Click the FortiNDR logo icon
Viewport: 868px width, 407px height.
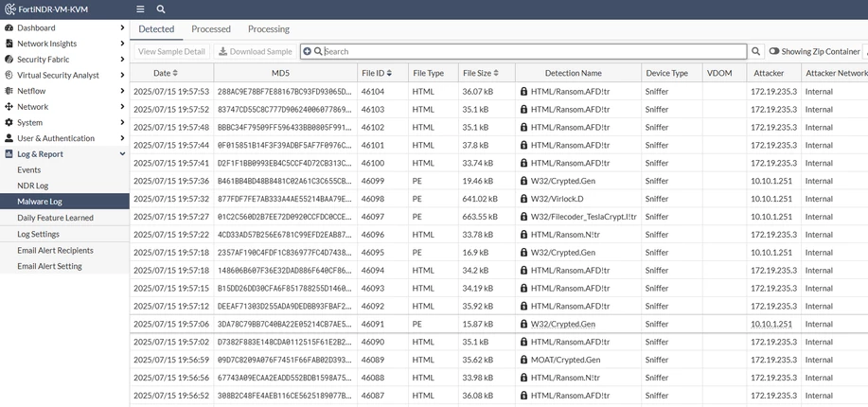pos(10,9)
